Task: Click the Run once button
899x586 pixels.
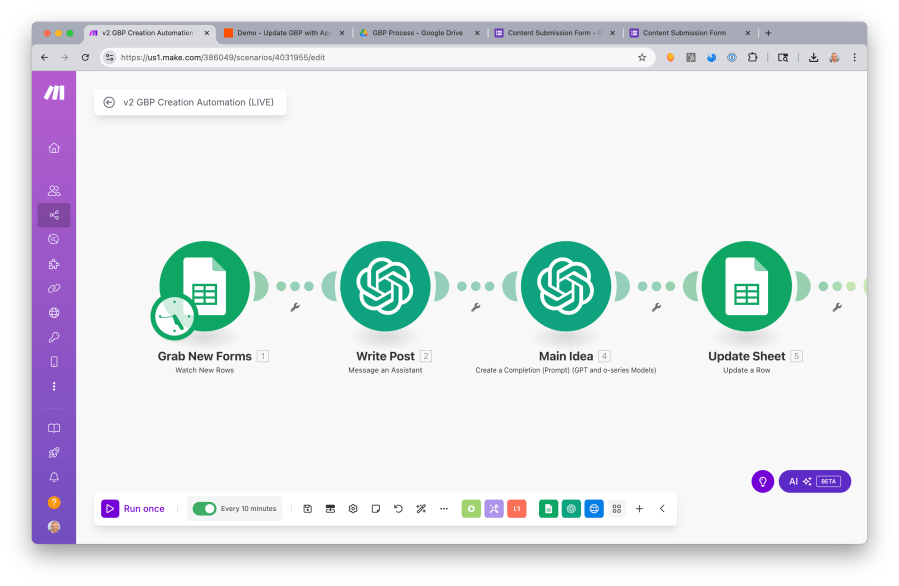Action: (x=133, y=508)
